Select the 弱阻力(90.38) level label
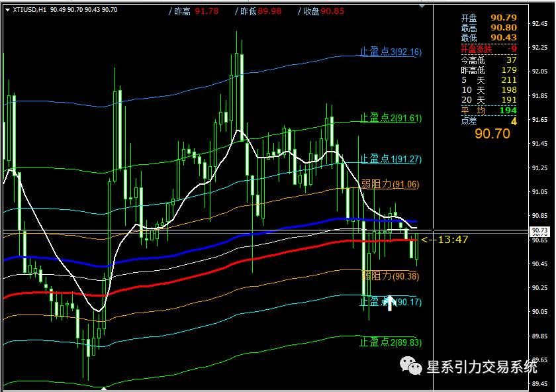This screenshot has height=392, width=556. coord(390,276)
